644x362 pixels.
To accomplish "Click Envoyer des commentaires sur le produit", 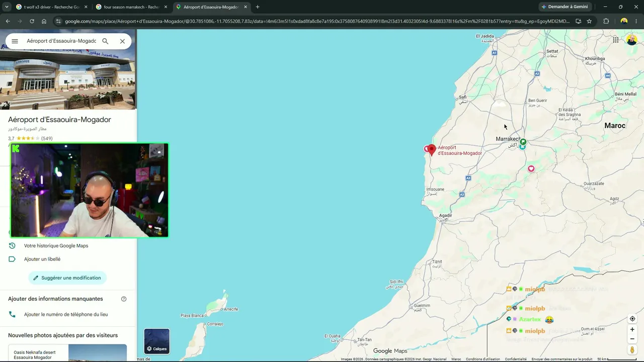I will [562, 359].
